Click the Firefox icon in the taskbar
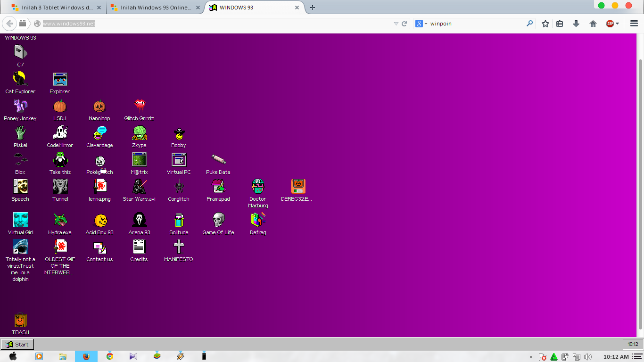 [x=86, y=356]
